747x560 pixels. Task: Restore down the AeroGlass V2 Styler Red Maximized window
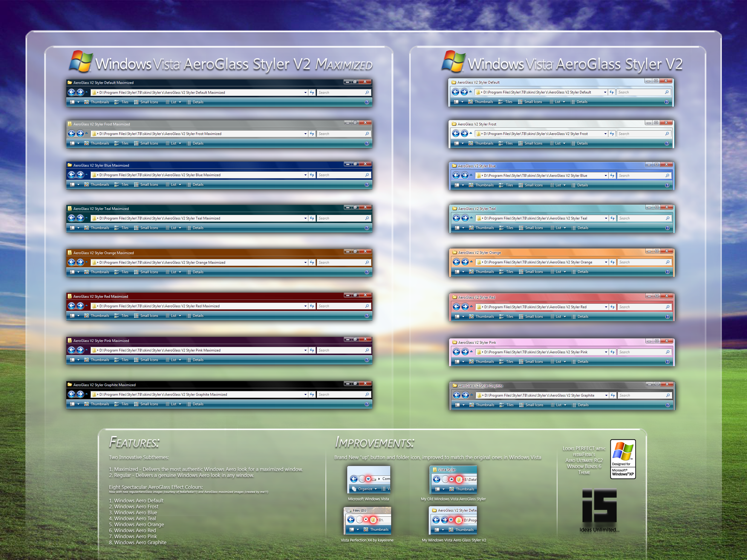(355, 295)
